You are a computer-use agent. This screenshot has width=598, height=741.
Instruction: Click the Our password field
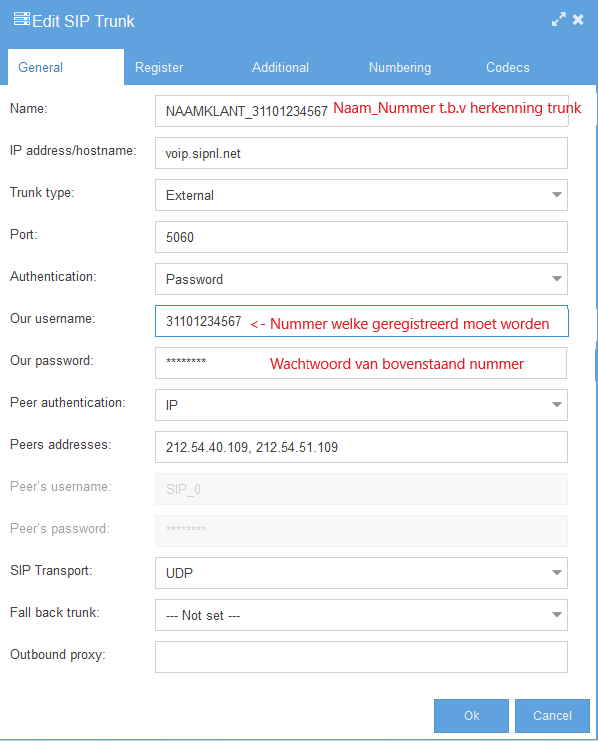pos(361,363)
